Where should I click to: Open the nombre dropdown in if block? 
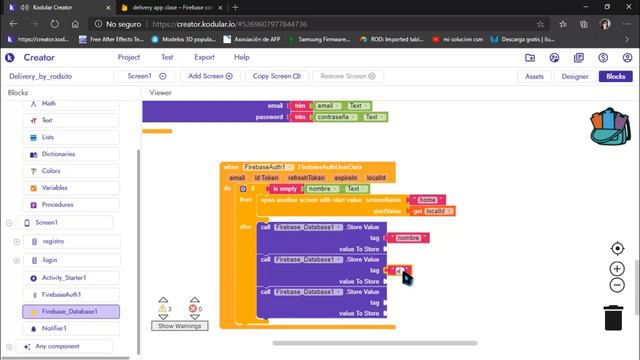[323, 189]
